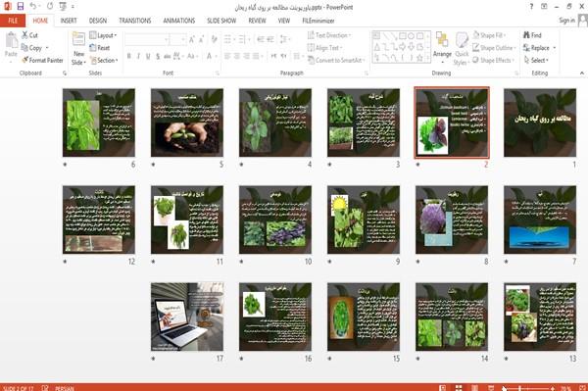Image resolution: width=588 pixels, height=391 pixels.
Task: Click the Undo arrow icon
Action: pos(33,6)
